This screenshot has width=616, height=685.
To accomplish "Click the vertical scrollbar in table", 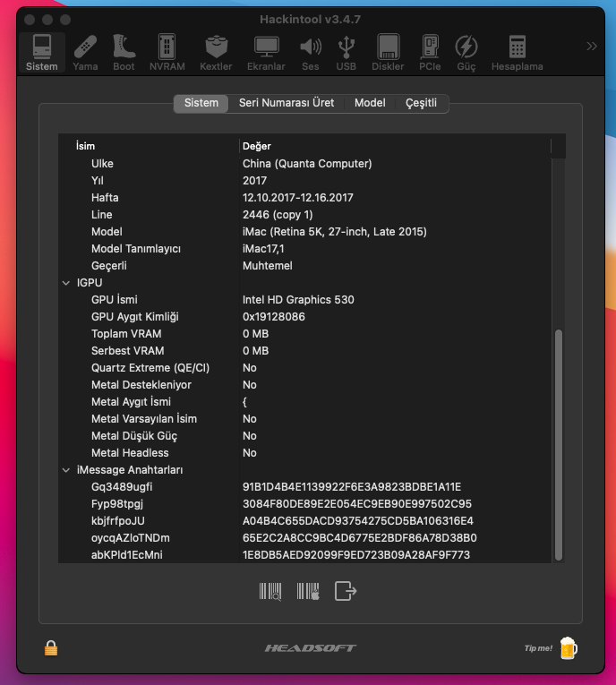I will tap(559, 443).
